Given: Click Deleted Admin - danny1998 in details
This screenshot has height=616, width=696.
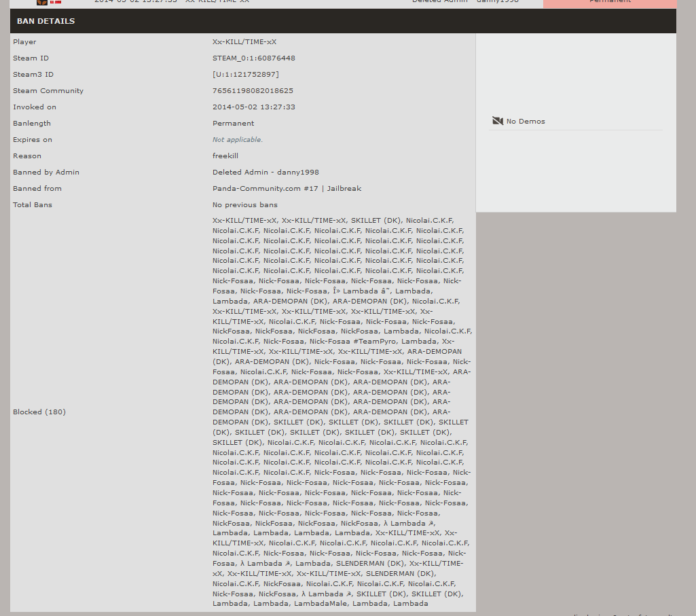Looking at the screenshot, I should (265, 173).
